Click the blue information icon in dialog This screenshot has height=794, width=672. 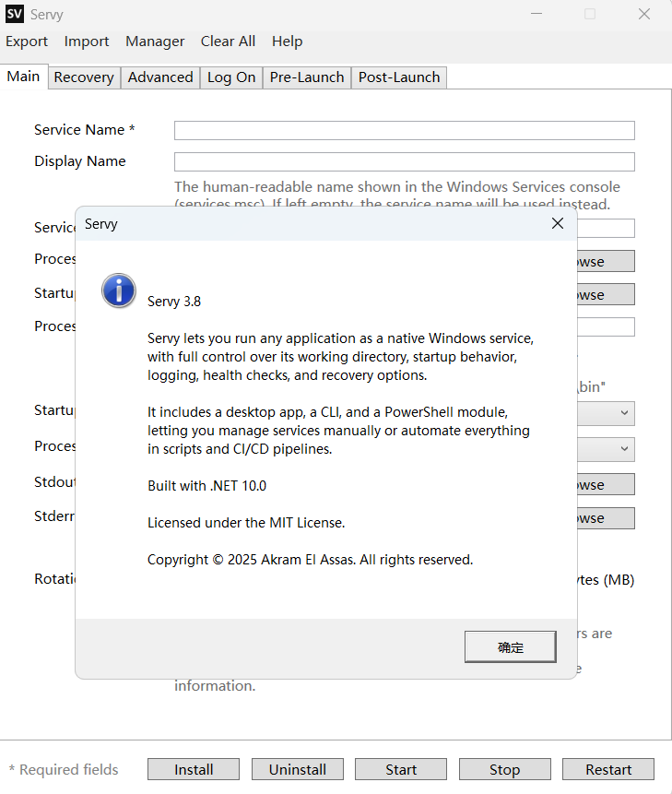click(118, 290)
